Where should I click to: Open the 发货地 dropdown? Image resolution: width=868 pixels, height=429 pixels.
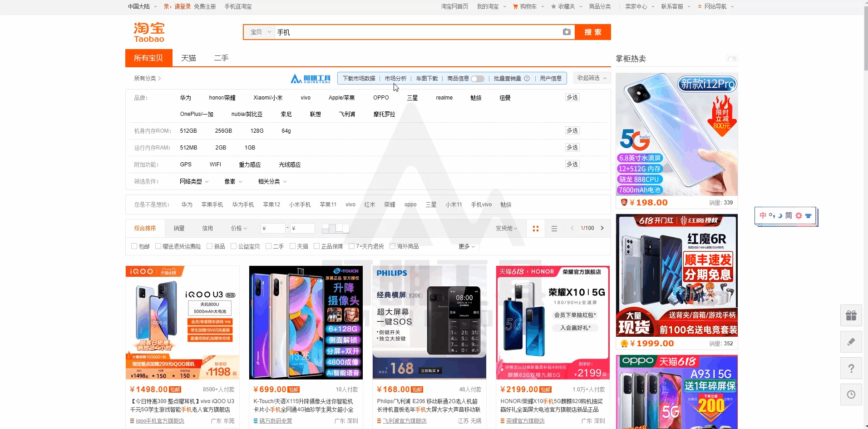point(506,228)
